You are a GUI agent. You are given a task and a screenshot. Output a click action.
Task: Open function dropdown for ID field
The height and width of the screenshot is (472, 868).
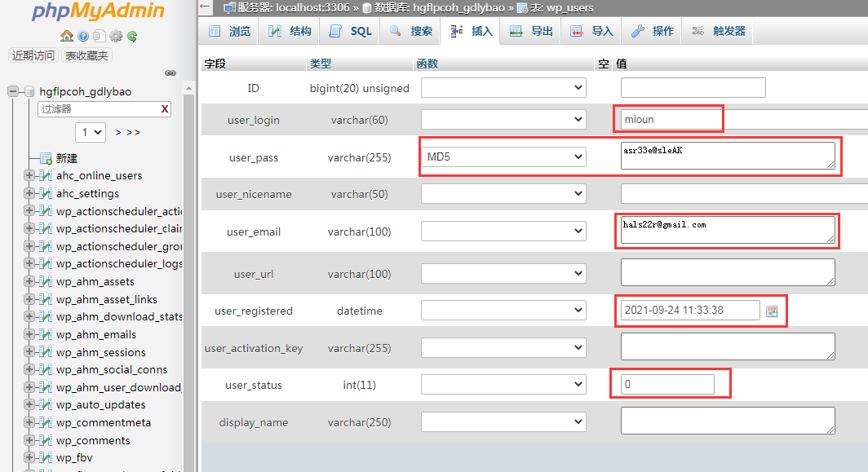click(x=503, y=87)
